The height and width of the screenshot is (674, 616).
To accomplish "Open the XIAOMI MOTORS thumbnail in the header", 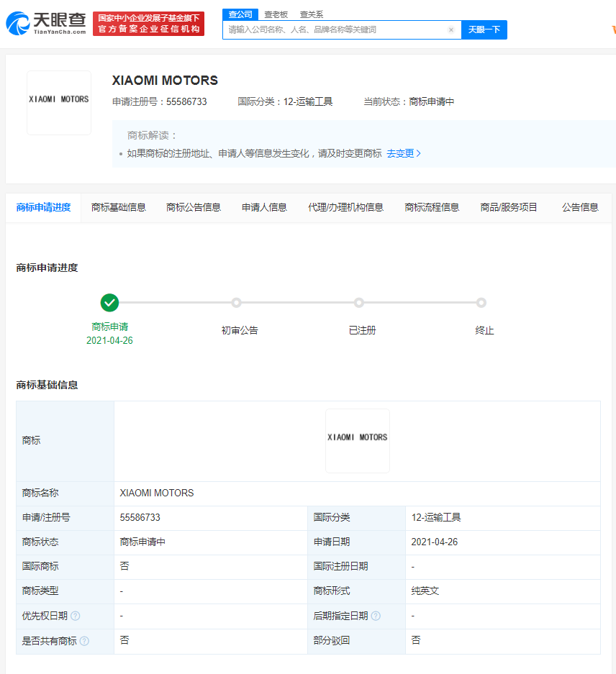I will tap(59, 103).
